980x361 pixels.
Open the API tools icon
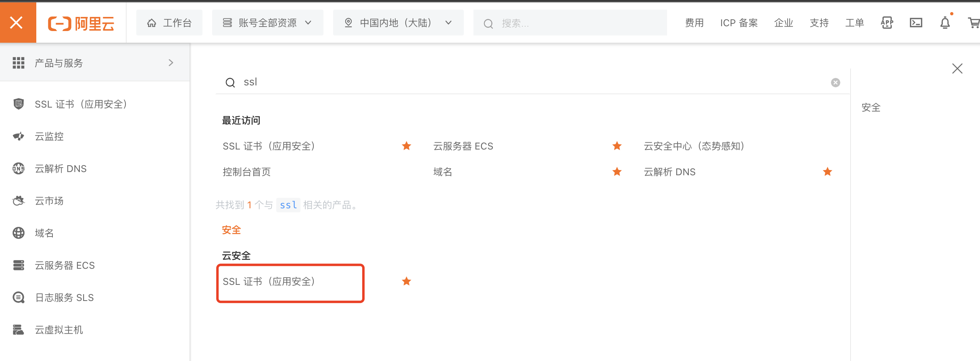(x=887, y=23)
